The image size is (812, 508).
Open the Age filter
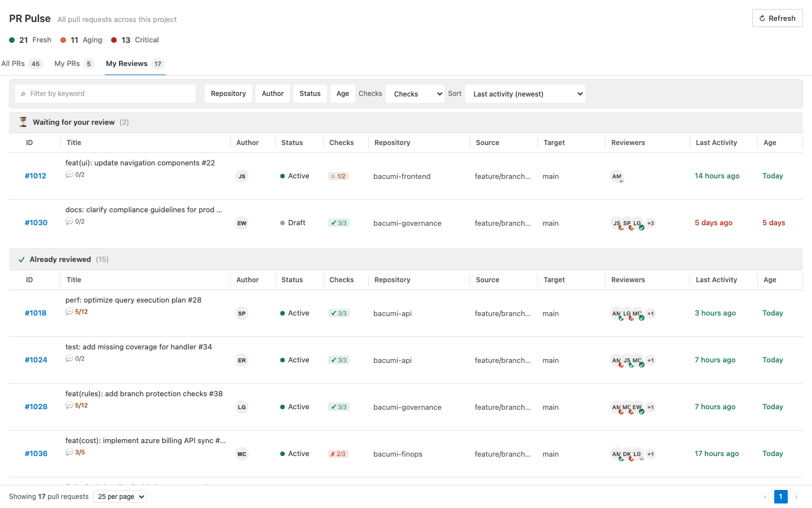[x=343, y=94]
